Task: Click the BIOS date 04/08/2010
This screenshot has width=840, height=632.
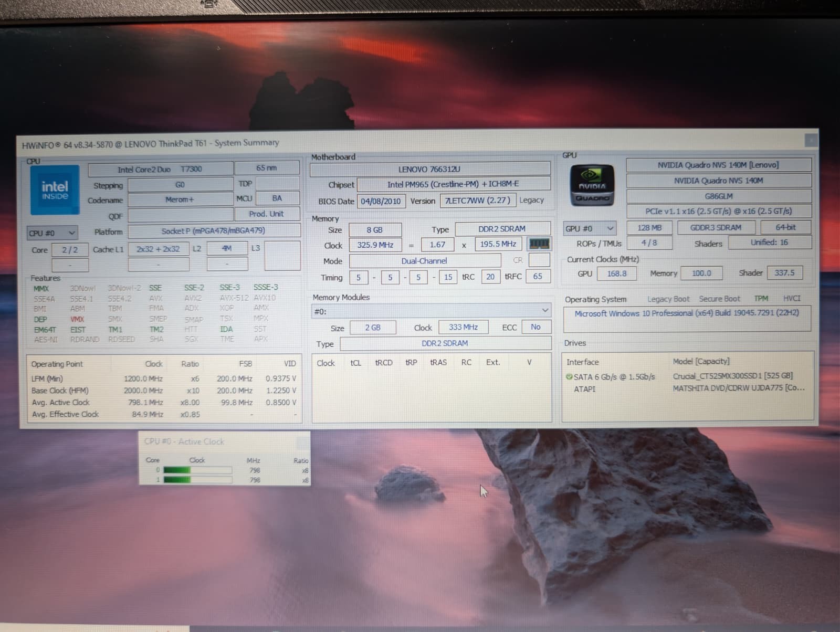Action: tap(381, 201)
